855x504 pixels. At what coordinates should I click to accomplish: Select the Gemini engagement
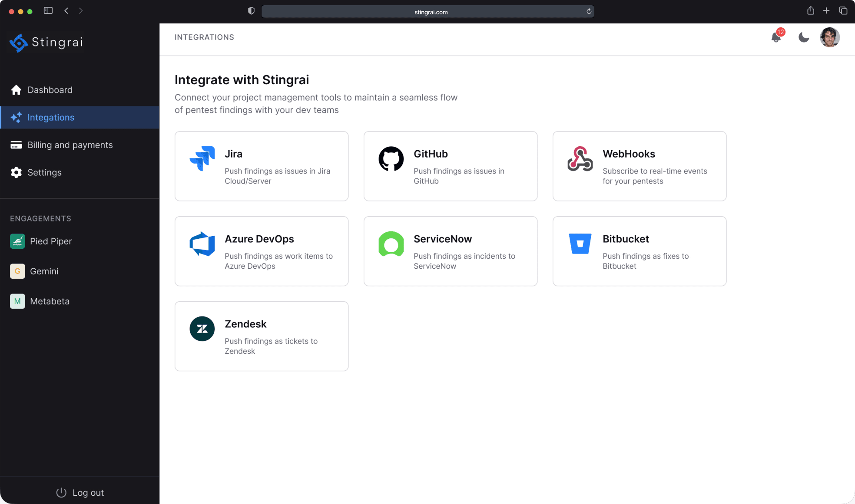(44, 271)
